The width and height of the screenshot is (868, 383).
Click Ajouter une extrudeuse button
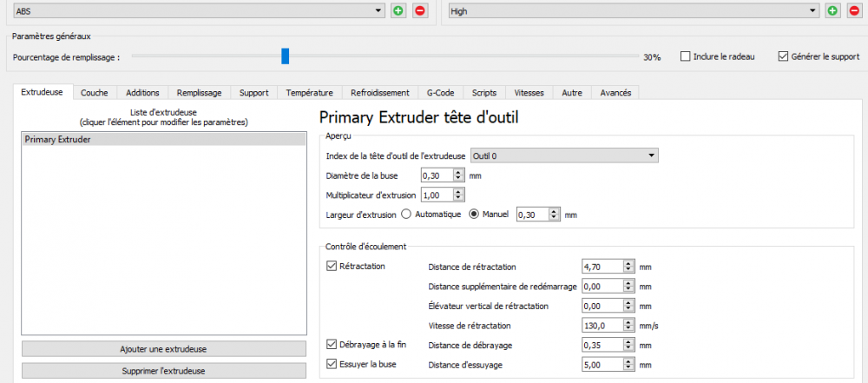coord(163,349)
